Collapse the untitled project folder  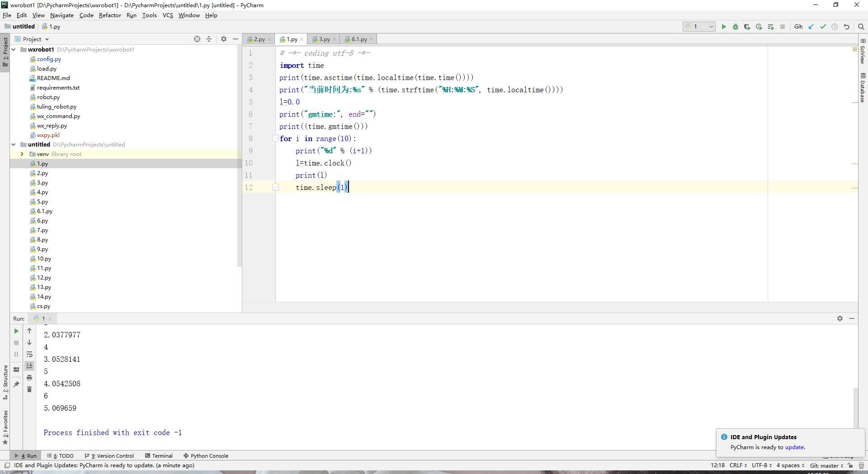14,145
